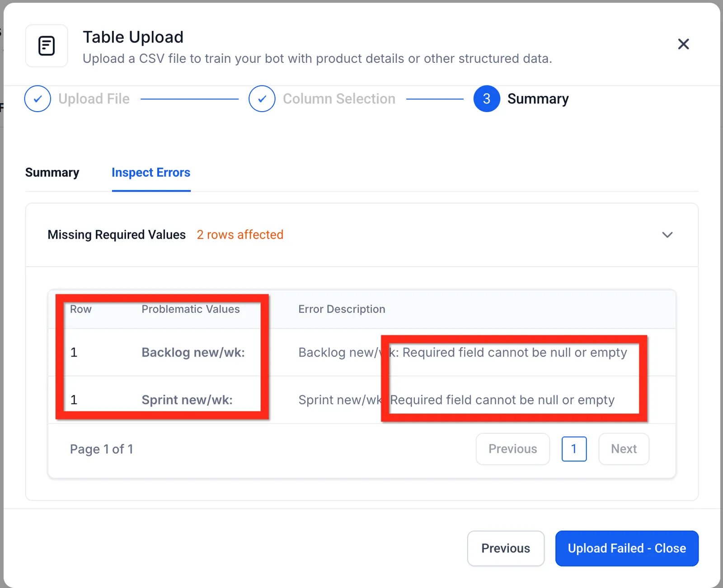The width and height of the screenshot is (723, 588).
Task: Switch to the Summary tab
Action: click(x=52, y=173)
